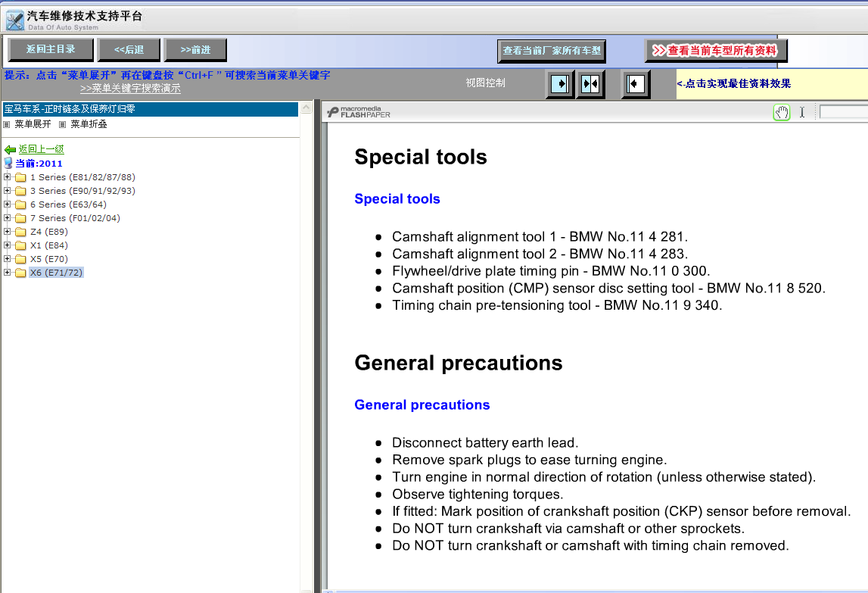Viewport: 868px width, 593px height.
Task: Click the blue General precautions link
Action: pos(422,405)
